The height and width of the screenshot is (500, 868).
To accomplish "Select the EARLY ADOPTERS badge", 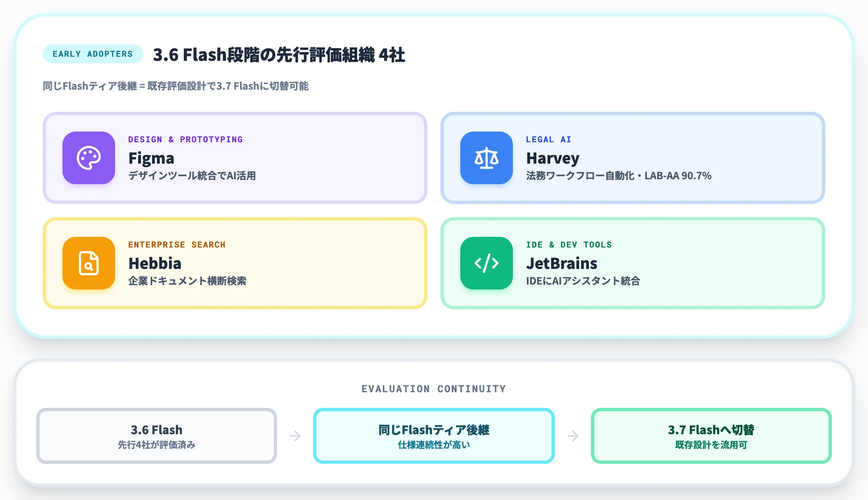I will (93, 54).
